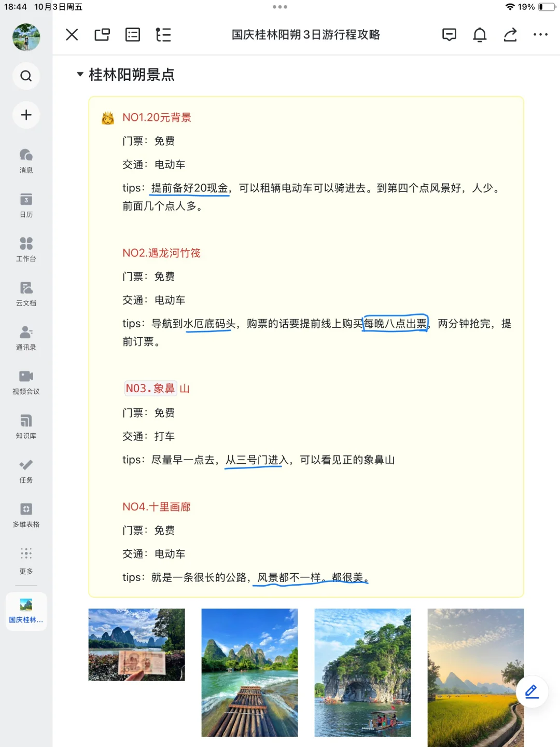
Task: Collapse the 桂林阳朔景点 section triangle
Action: 79,75
